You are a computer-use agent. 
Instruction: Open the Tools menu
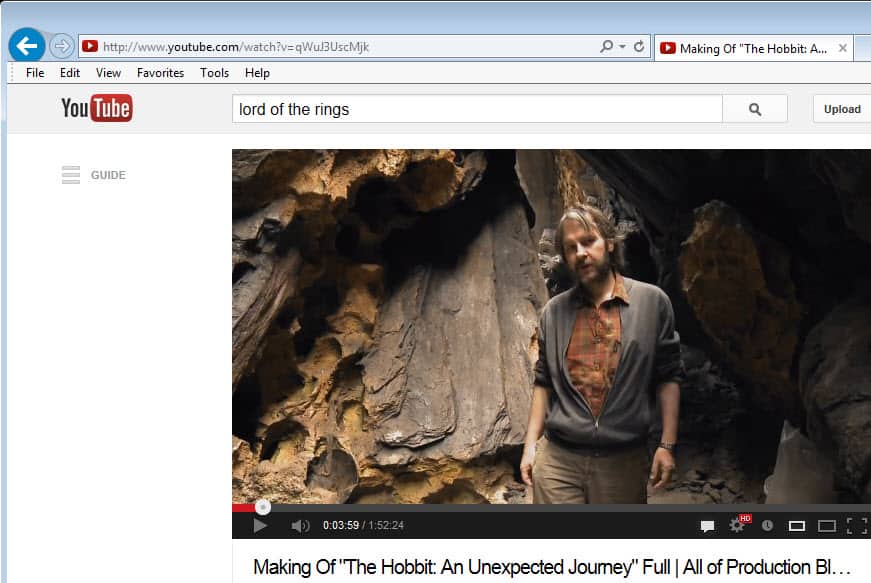click(x=214, y=73)
